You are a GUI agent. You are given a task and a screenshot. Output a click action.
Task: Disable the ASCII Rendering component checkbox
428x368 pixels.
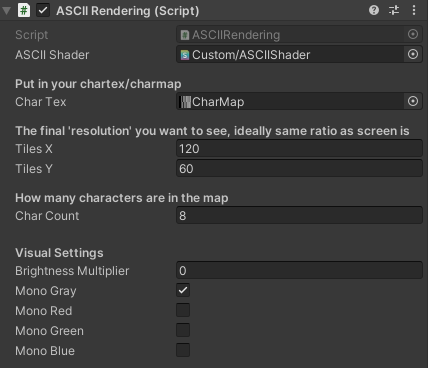[43, 10]
